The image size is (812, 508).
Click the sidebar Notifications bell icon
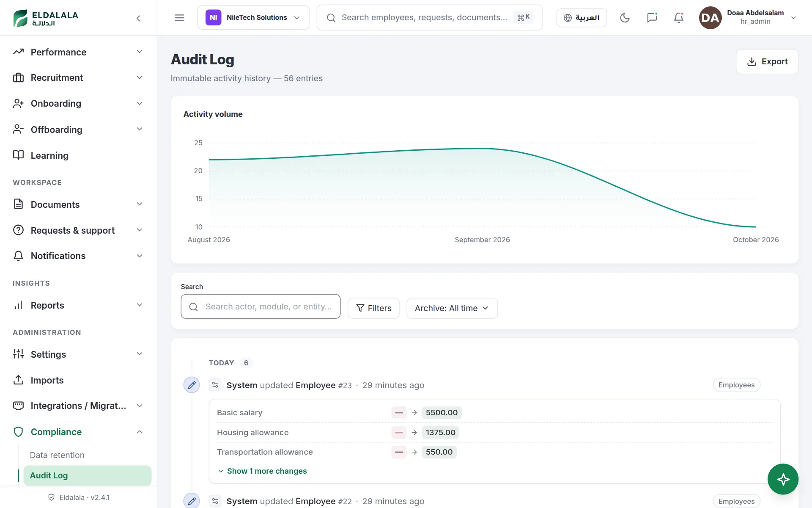point(18,256)
